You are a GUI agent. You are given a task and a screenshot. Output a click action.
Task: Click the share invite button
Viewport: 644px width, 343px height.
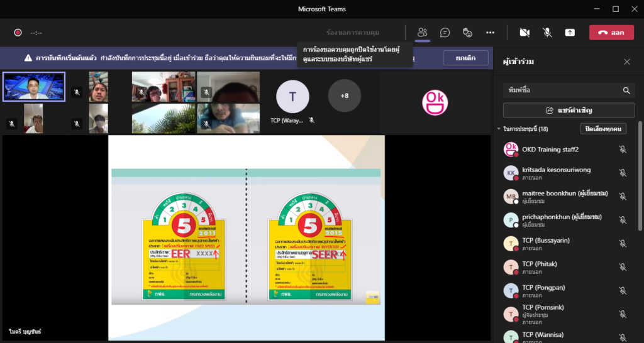tap(569, 110)
